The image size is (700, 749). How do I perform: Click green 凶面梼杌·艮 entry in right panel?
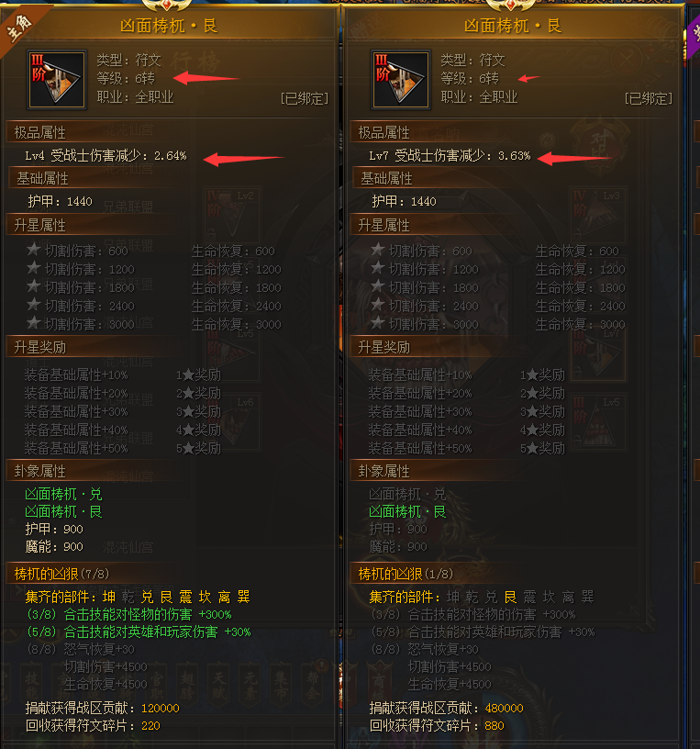407,511
